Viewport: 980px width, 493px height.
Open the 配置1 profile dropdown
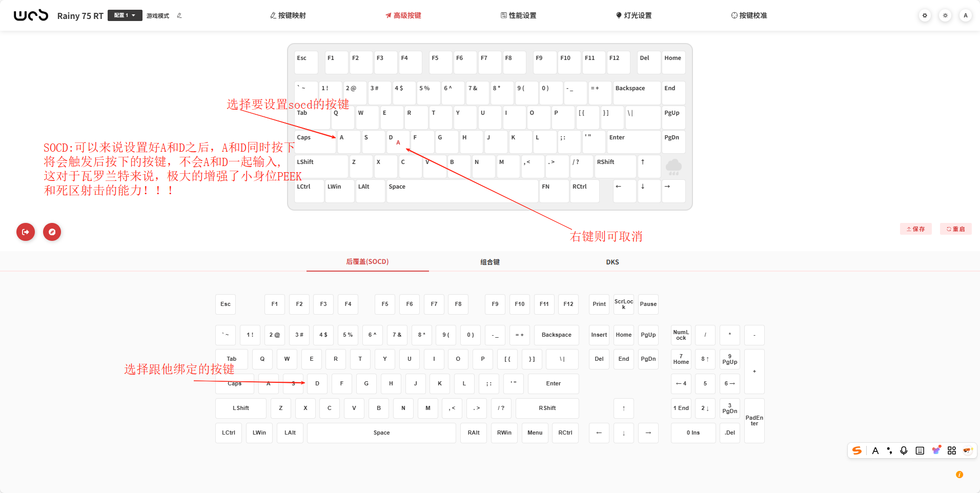pos(125,15)
